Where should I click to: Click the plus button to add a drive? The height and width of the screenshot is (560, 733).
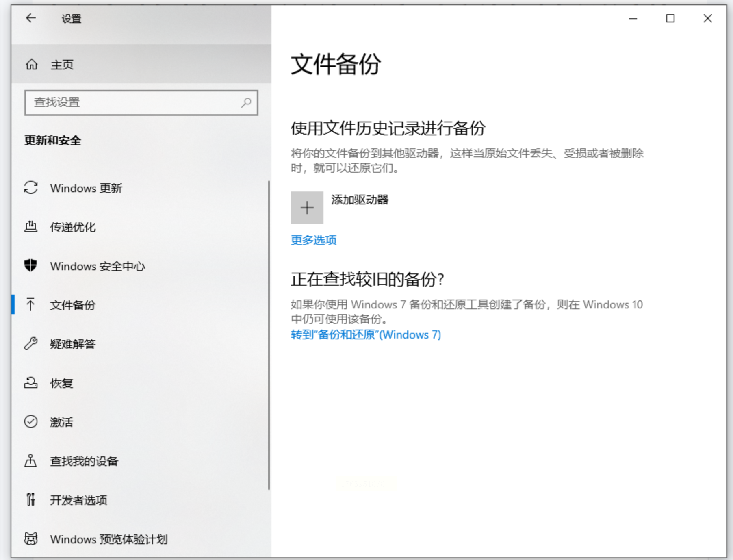(307, 208)
